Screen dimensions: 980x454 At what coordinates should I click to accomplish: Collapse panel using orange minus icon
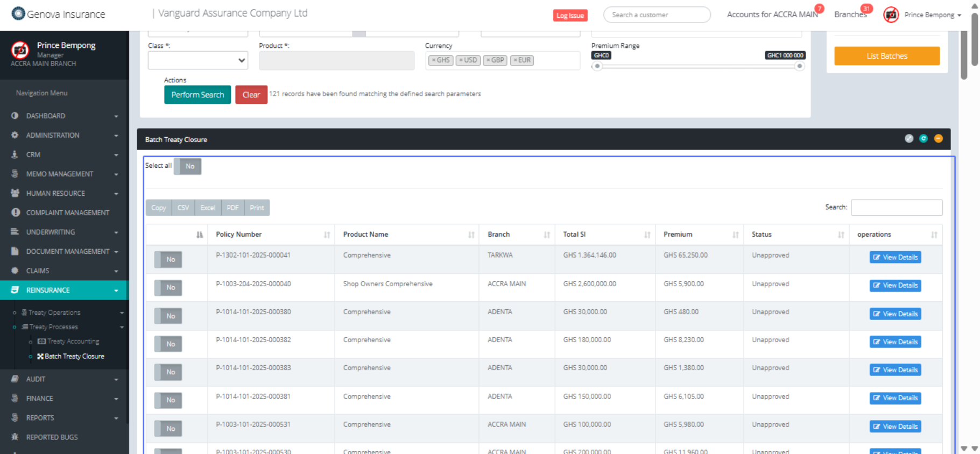point(938,139)
